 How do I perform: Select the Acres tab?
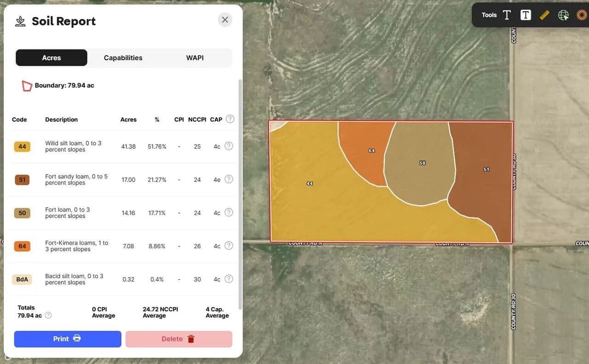pyautogui.click(x=52, y=58)
